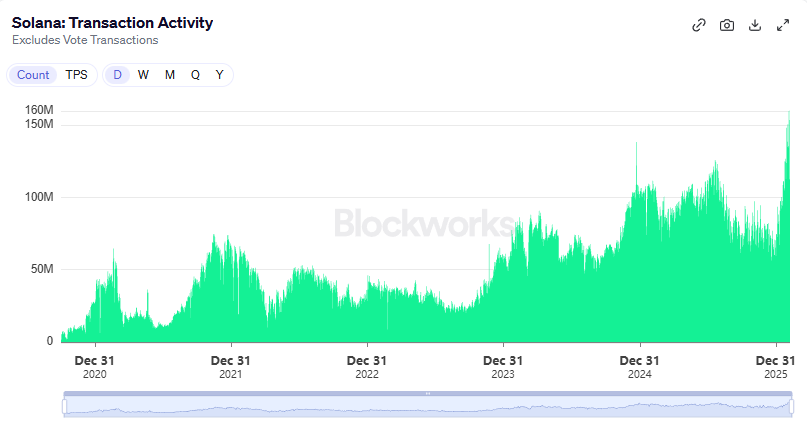Screen dimensions: 807x425
Task: Grab the right range slider handle
Action: click(792, 406)
